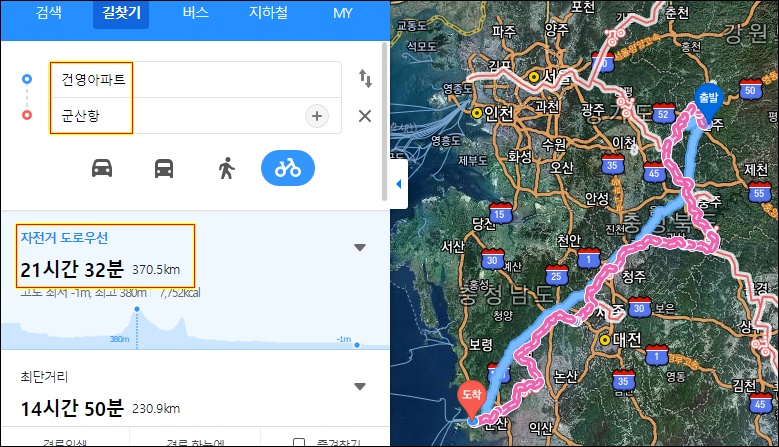Click the 380m peak elevation marker
The width and height of the screenshot is (779, 447).
pos(137,309)
